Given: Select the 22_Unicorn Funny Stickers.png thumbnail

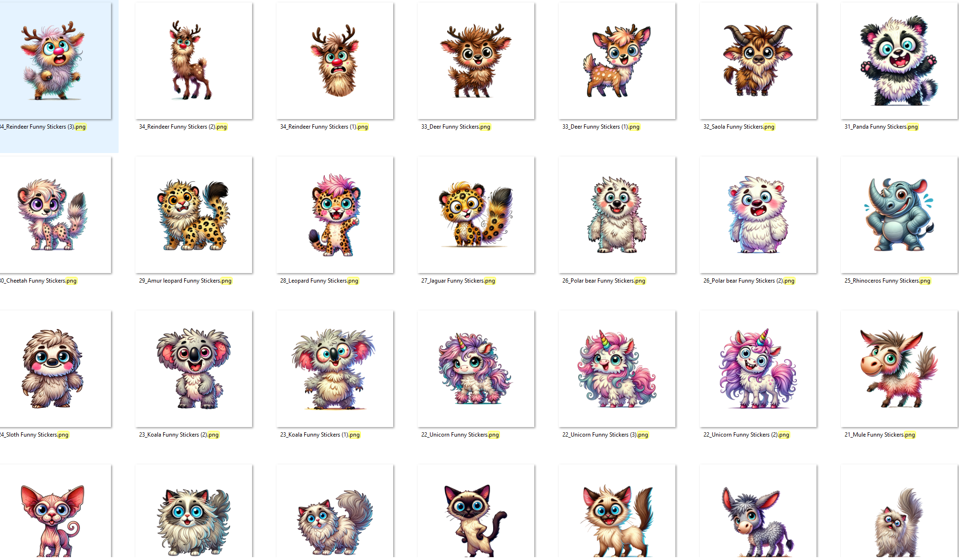Looking at the screenshot, I should pyautogui.click(x=476, y=369).
